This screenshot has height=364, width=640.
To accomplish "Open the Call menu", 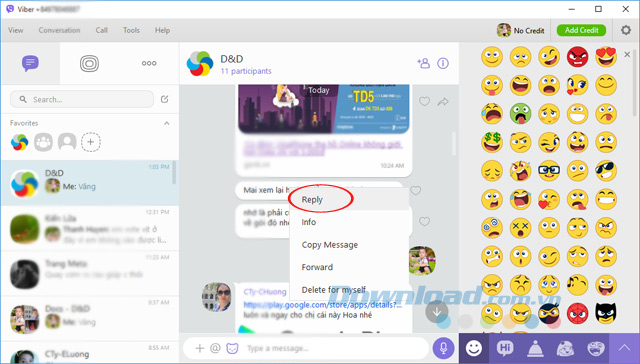I will (102, 30).
